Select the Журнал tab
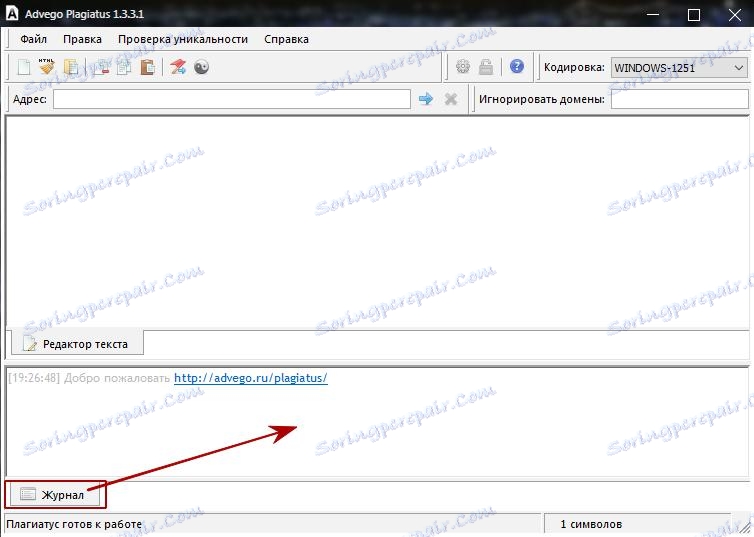The height and width of the screenshot is (537, 754). tap(55, 494)
